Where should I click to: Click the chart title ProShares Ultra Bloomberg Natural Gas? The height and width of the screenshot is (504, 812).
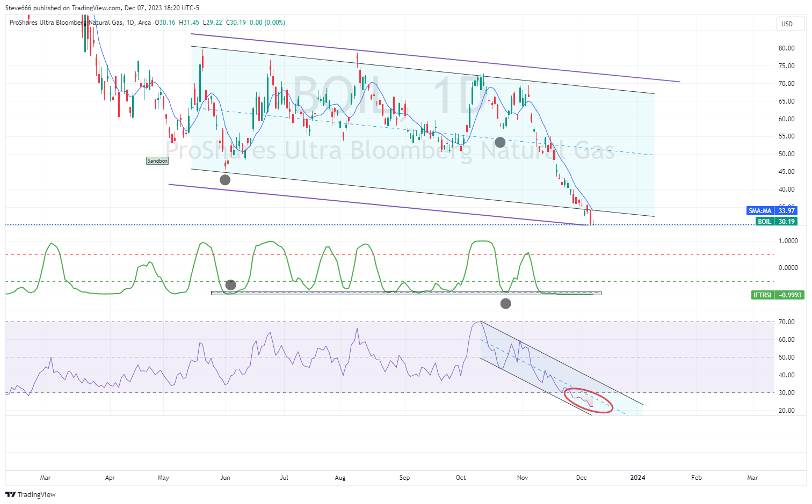coord(66,23)
